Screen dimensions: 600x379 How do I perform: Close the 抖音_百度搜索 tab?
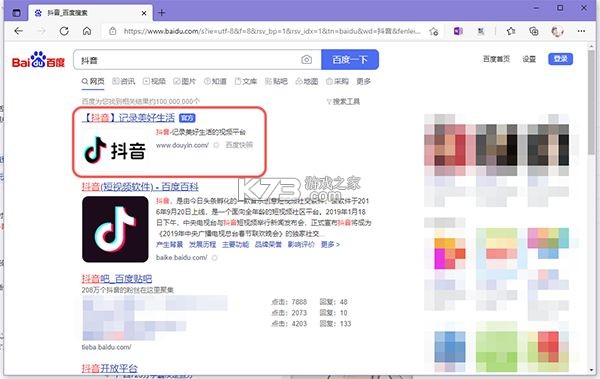(144, 13)
